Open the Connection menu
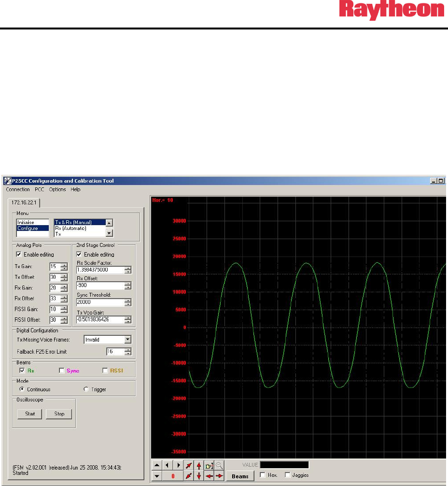Screen dimensions: 448x486 click(x=18, y=189)
